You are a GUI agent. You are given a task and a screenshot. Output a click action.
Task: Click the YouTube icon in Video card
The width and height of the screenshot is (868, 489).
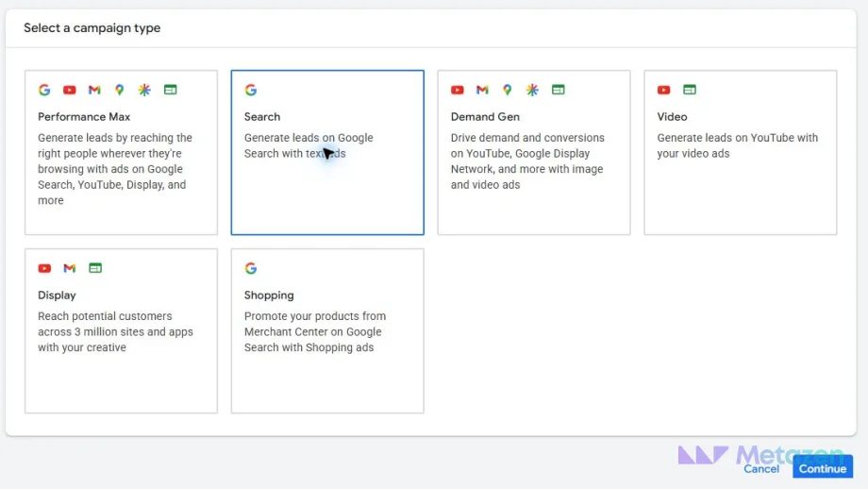click(663, 90)
